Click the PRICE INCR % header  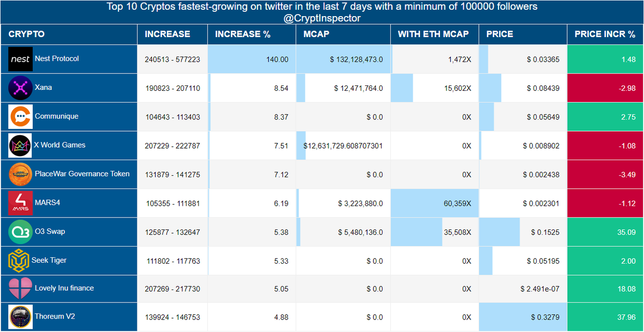(605, 34)
